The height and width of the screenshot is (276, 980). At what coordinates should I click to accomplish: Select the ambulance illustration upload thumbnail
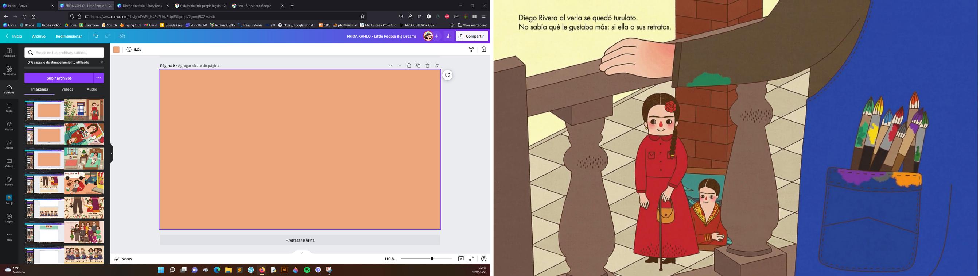84,183
